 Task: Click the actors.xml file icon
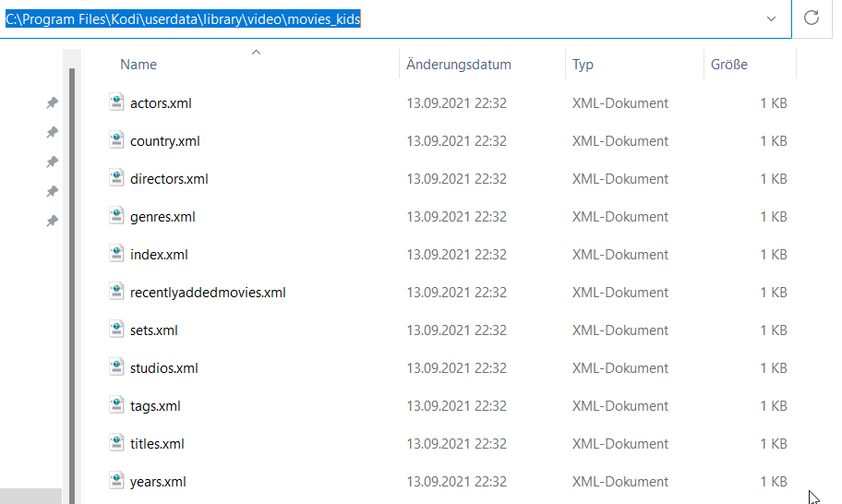coord(116,102)
